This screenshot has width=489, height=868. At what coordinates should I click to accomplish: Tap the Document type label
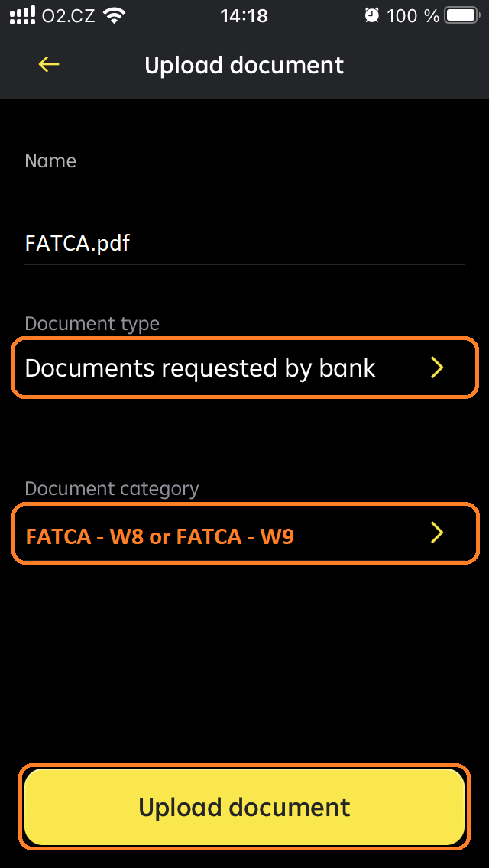pyautogui.click(x=92, y=323)
